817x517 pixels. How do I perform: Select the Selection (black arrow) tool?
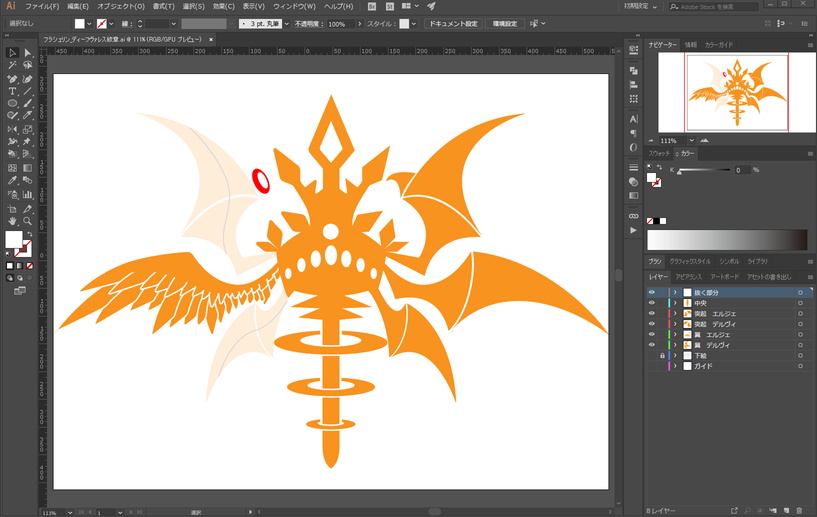(x=13, y=53)
